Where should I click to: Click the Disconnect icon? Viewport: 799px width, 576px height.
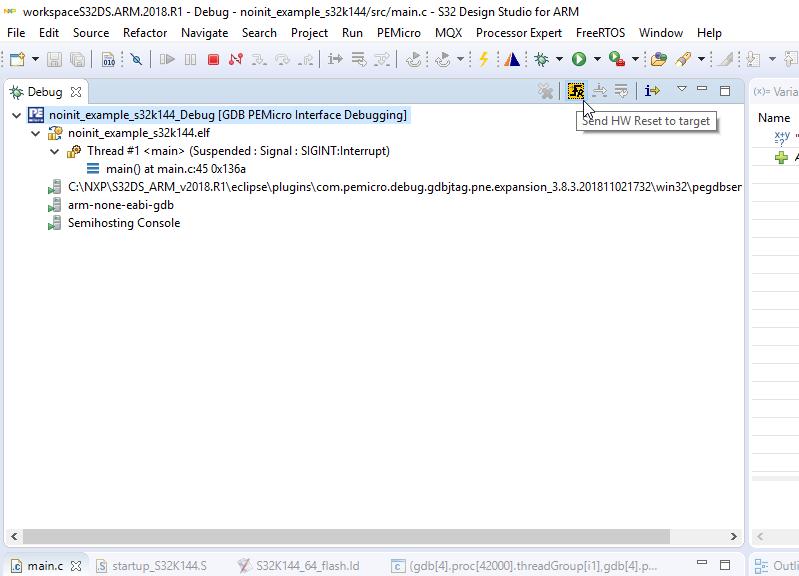tap(236, 60)
